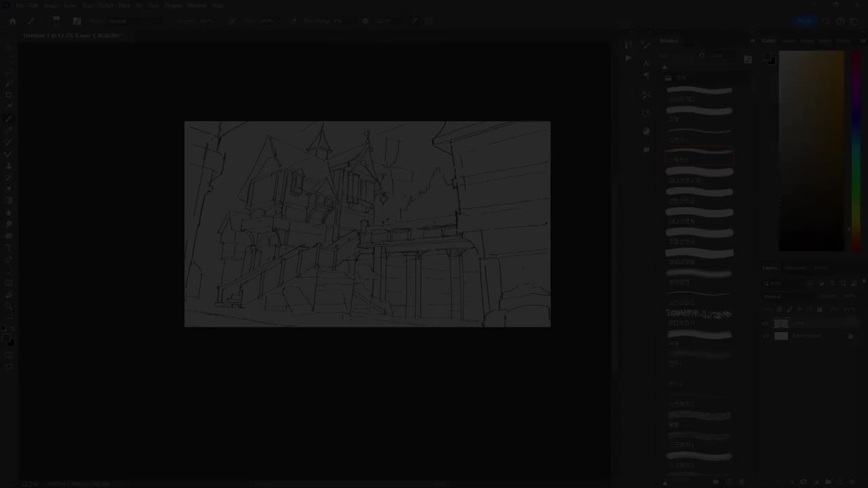The width and height of the screenshot is (868, 488).
Task: Open the brush Mode dropdown
Action: [x=134, y=21]
